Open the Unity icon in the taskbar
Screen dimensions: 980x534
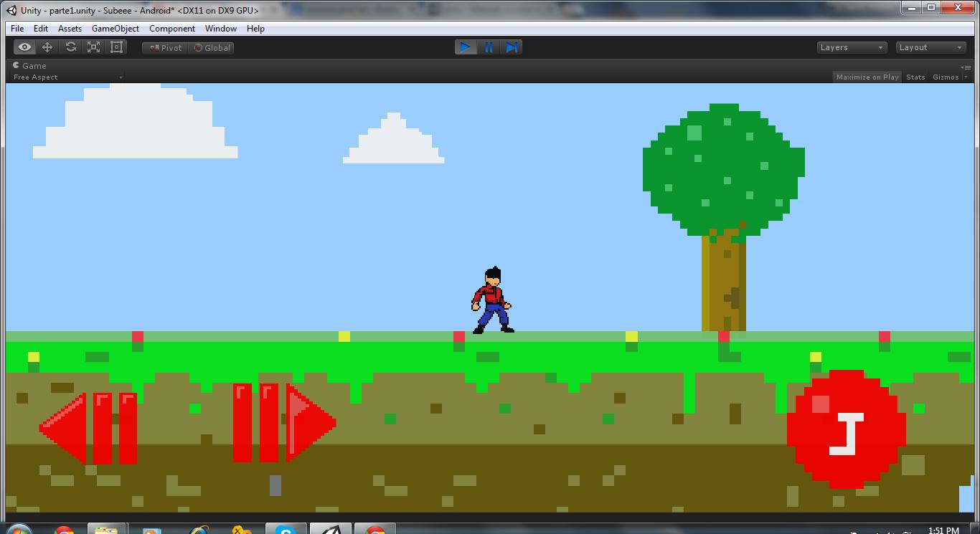tap(331, 530)
